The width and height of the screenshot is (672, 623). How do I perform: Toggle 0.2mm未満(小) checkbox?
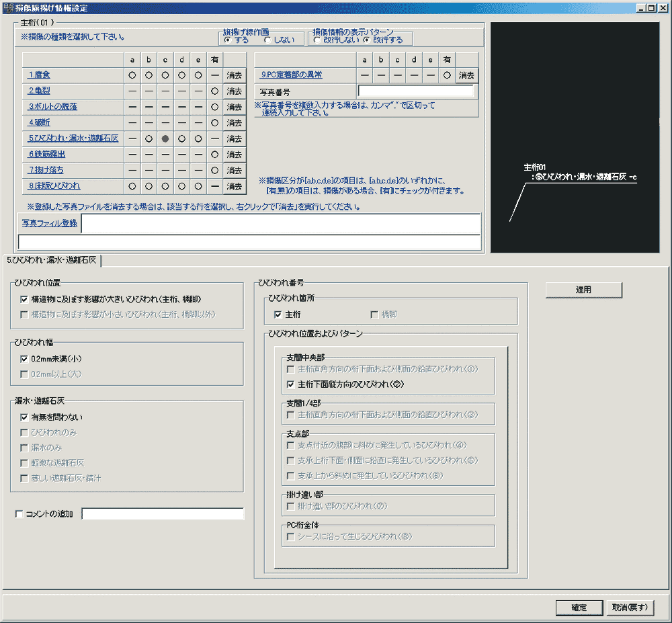coord(24,359)
